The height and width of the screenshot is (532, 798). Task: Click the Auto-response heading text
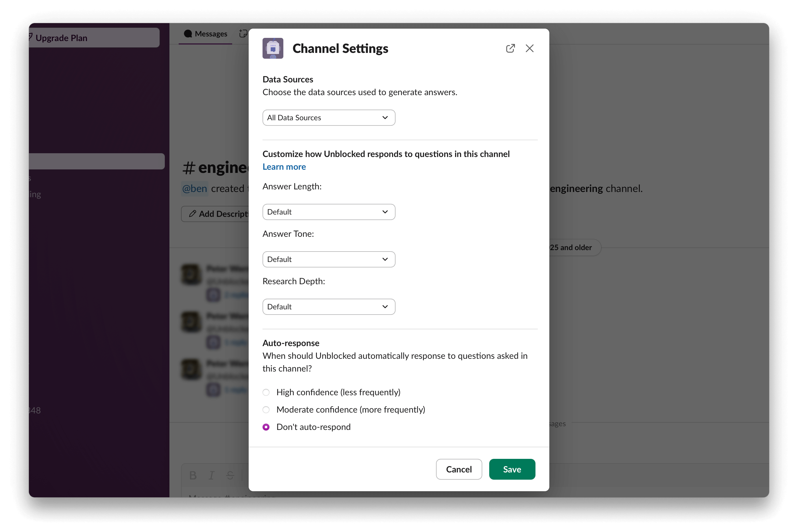291,343
